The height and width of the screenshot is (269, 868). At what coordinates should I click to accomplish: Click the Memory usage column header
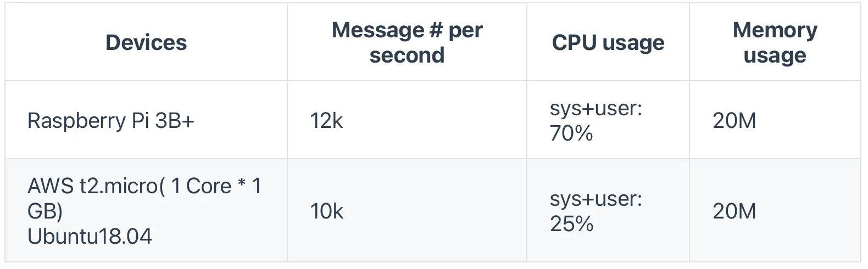pyautogui.click(x=775, y=43)
